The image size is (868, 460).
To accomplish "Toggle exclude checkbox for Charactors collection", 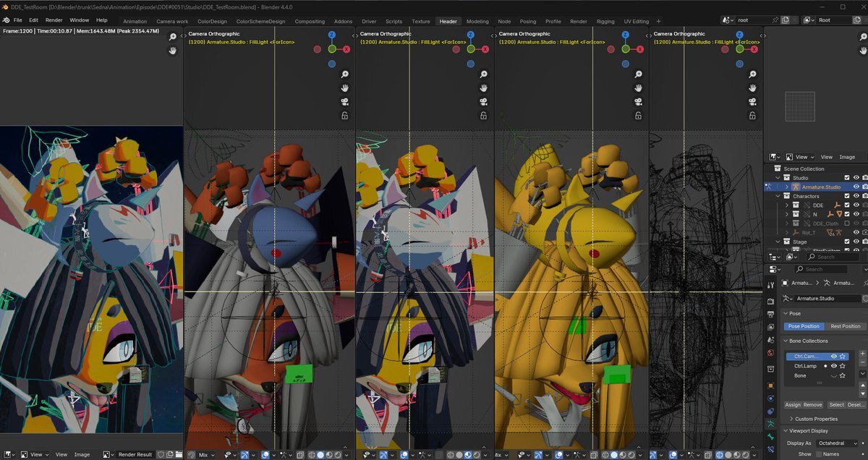I will pyautogui.click(x=847, y=196).
